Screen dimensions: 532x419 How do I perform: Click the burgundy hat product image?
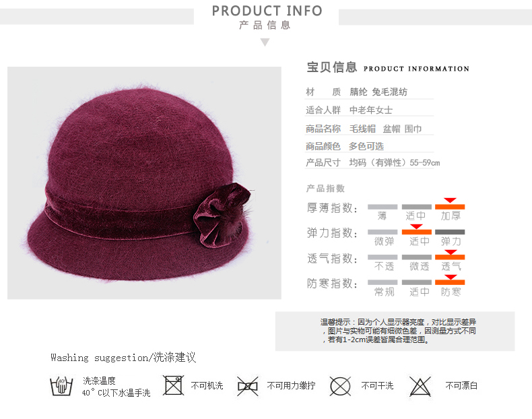(144, 183)
